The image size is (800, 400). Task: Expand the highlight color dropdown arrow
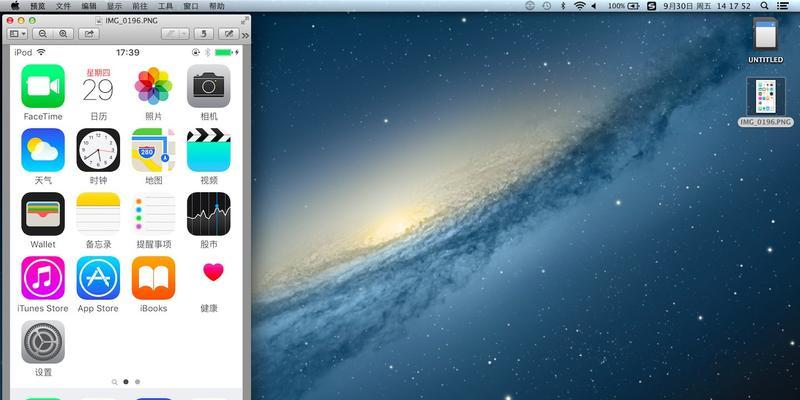(x=184, y=34)
